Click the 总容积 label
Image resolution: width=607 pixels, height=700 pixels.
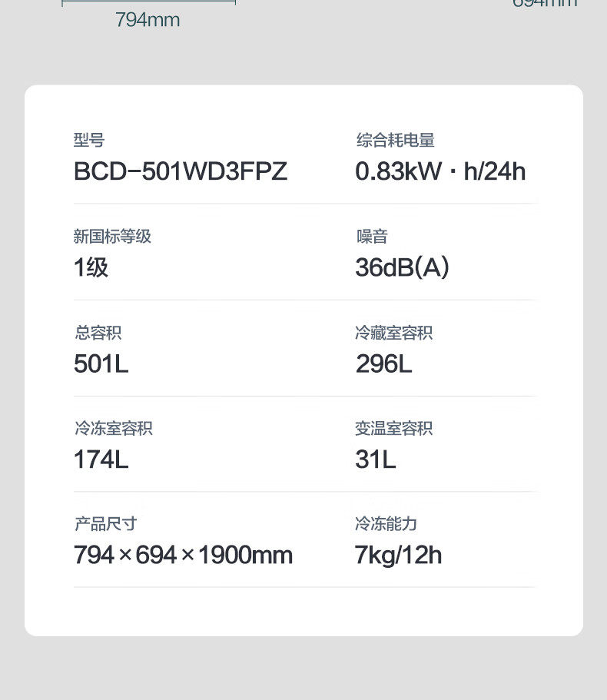click(98, 333)
